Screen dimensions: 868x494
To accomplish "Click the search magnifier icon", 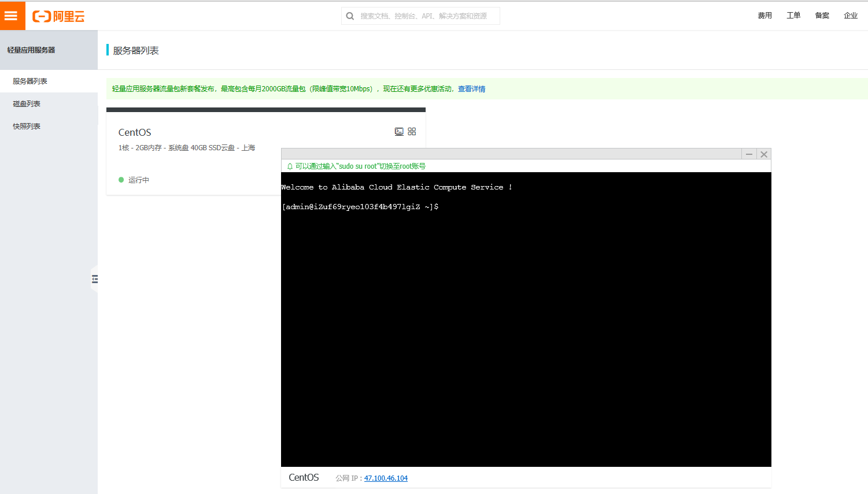I will (x=350, y=16).
